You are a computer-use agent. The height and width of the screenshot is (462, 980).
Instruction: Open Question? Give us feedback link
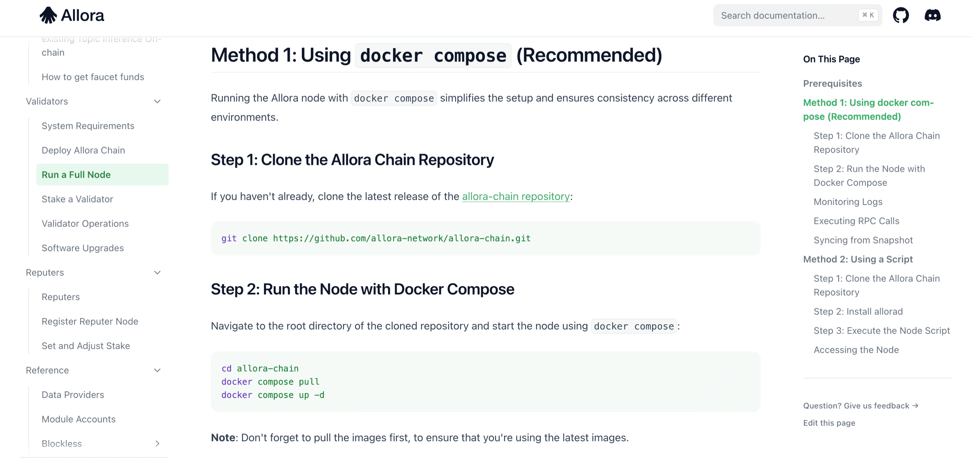click(861, 406)
